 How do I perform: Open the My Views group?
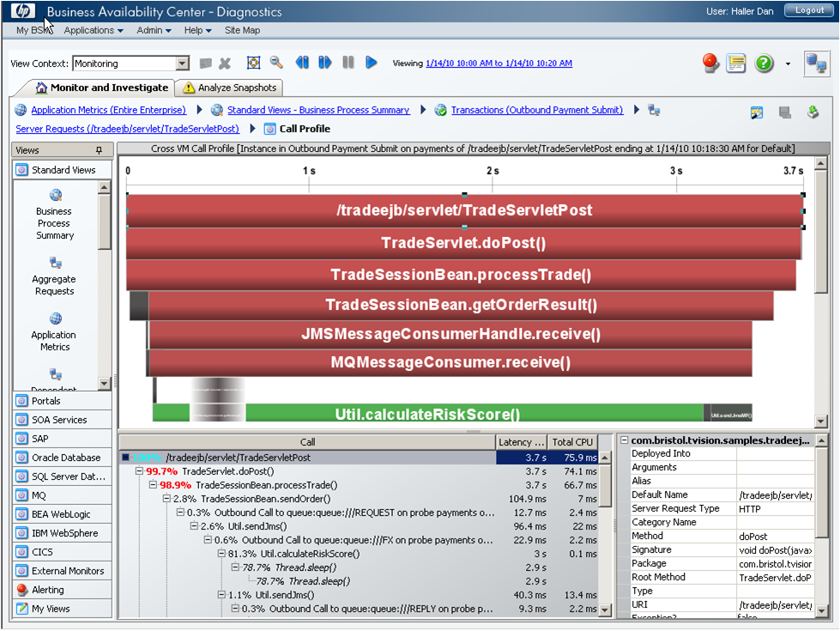point(62,609)
